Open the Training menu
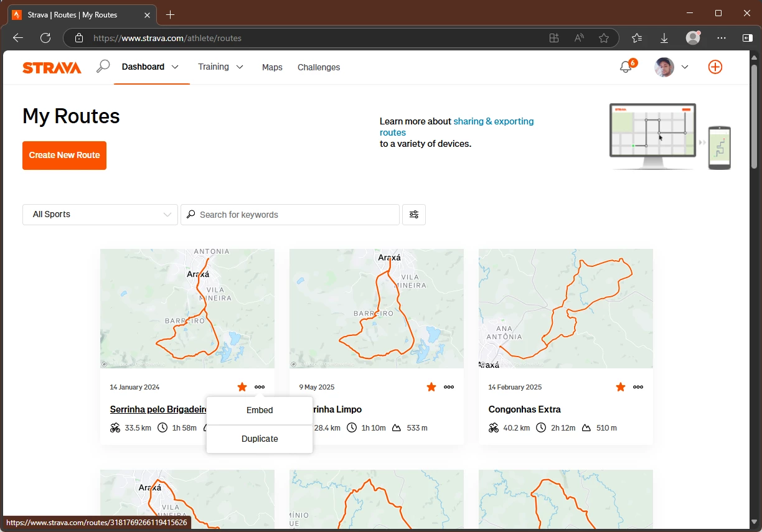This screenshot has height=532, width=762. click(214, 67)
